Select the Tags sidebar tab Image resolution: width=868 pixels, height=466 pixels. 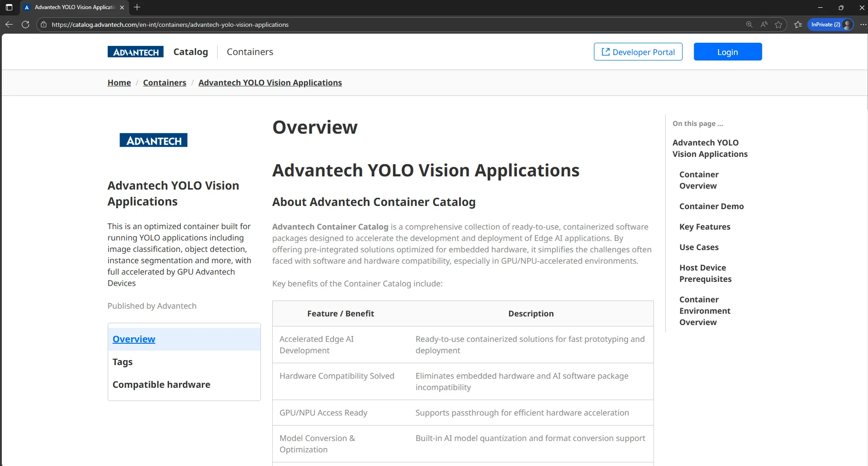(123, 362)
